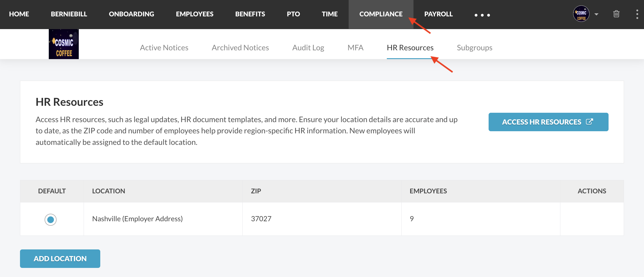Navigate to the Payroll menu

tap(438, 14)
